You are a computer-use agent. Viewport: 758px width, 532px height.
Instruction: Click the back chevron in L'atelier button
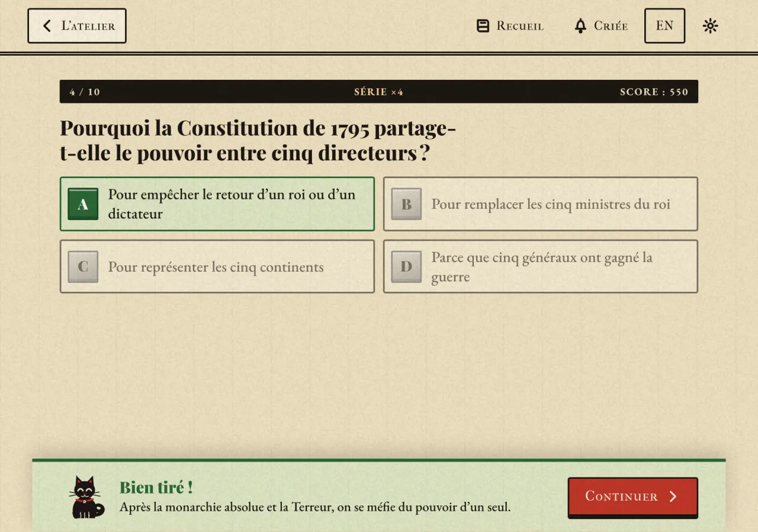(47, 26)
